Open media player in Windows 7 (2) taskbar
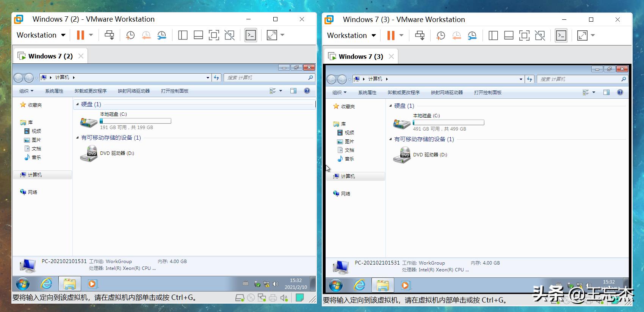Screen dimensions: 644x312 click(92, 284)
